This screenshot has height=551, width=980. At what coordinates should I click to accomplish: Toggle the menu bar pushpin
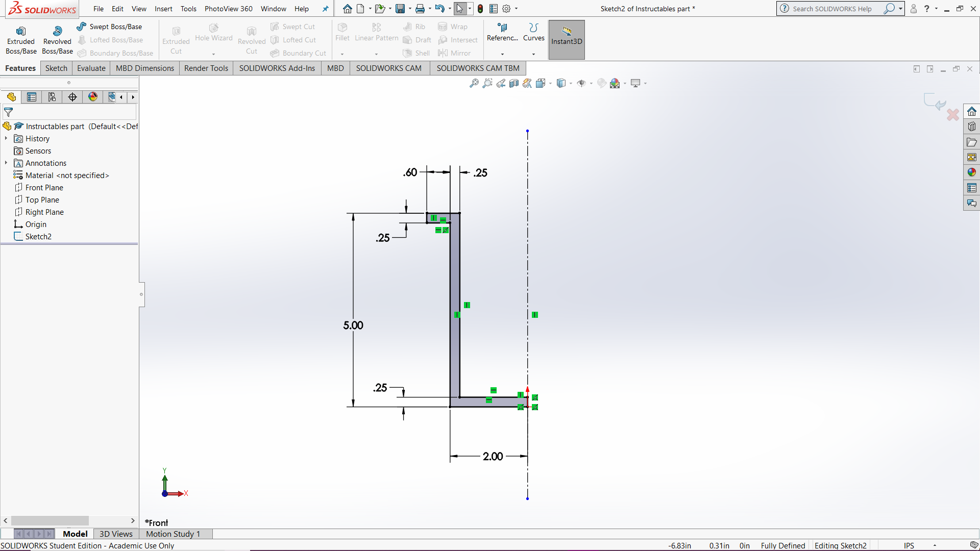[325, 8]
